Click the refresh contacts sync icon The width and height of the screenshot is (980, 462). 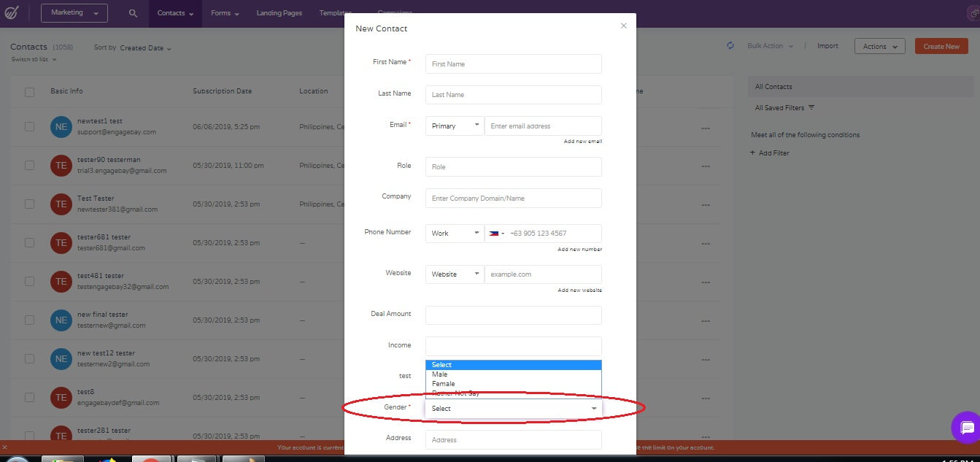[x=730, y=45]
